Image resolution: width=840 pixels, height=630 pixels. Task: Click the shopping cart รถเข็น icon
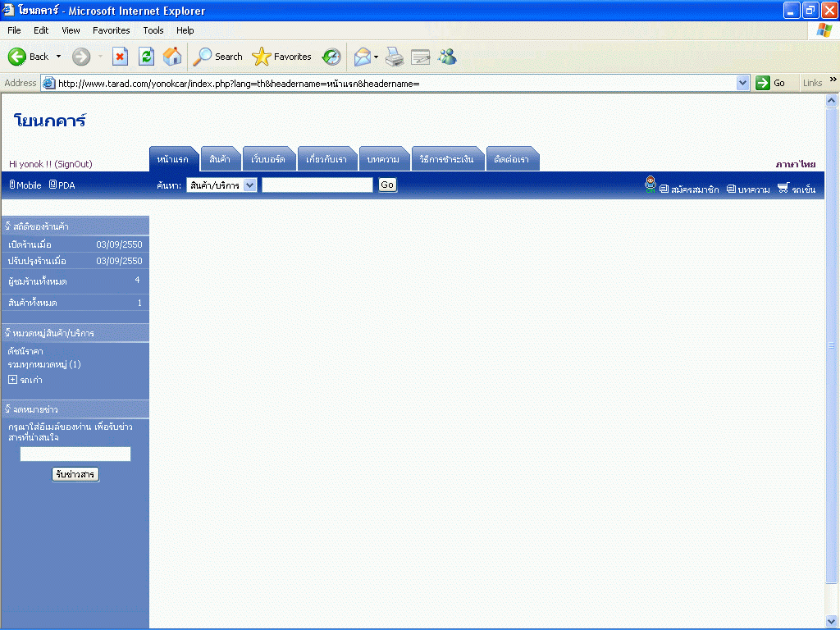(783, 189)
